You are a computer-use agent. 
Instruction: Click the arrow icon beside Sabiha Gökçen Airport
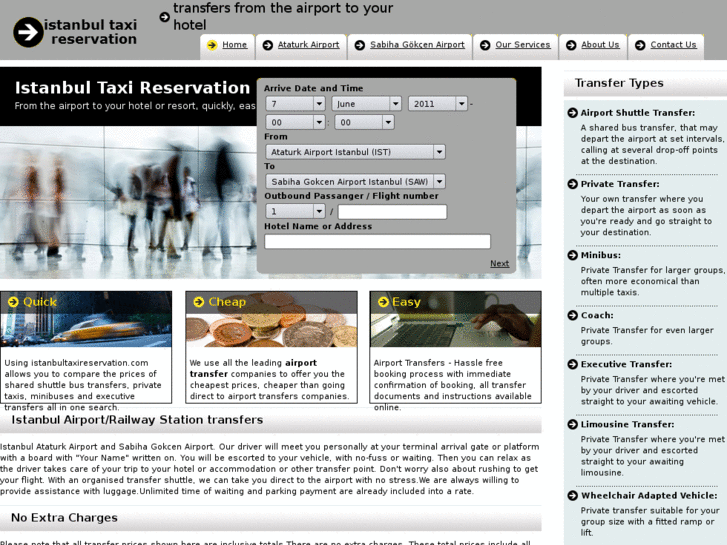360,45
